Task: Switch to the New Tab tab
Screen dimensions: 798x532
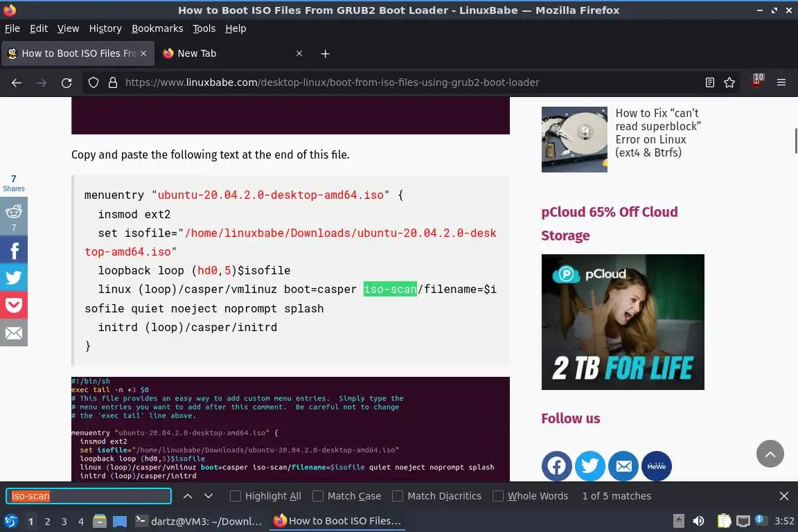Action: [233, 53]
